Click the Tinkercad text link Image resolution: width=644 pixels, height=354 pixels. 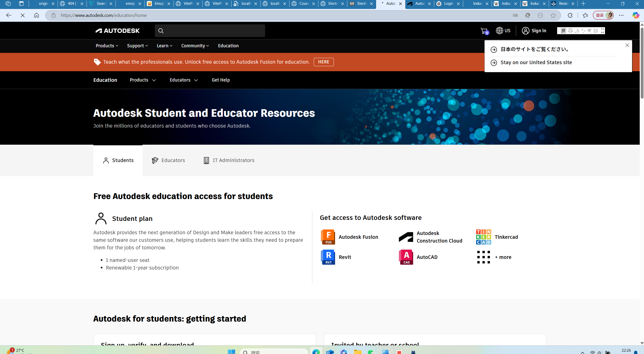click(506, 237)
